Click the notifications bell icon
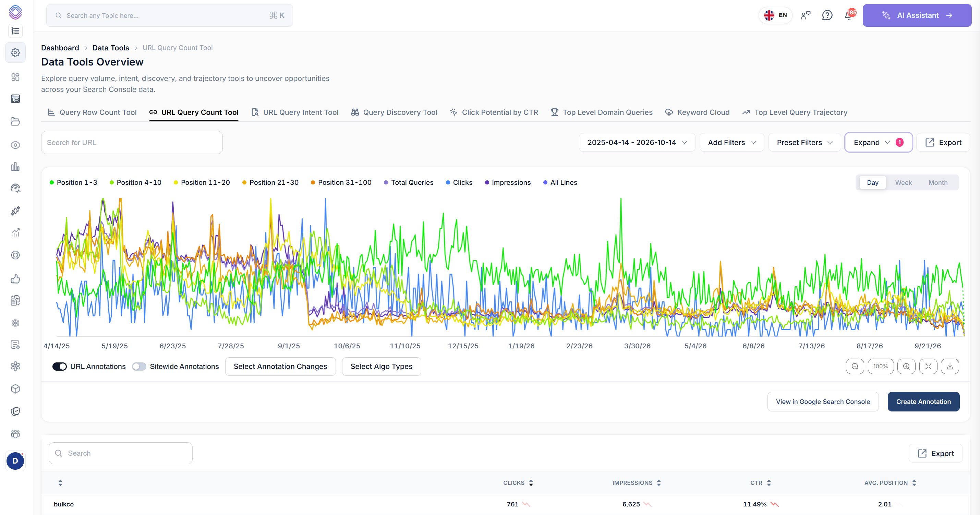The height and width of the screenshot is (515, 980). [x=849, y=15]
